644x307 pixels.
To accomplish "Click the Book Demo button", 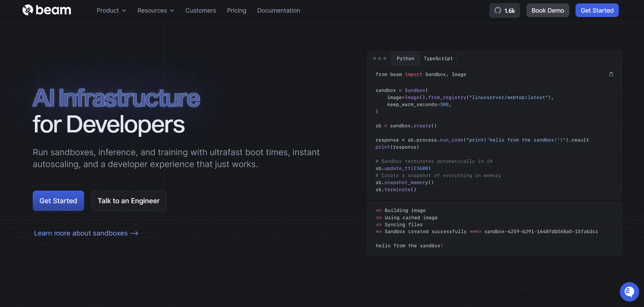I will click(x=548, y=11).
